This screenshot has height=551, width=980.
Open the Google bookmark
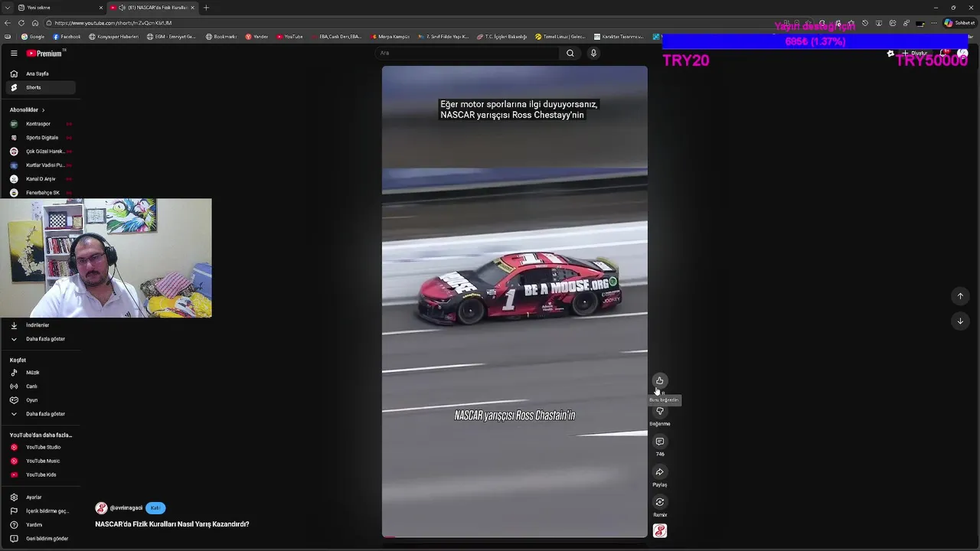[33, 37]
